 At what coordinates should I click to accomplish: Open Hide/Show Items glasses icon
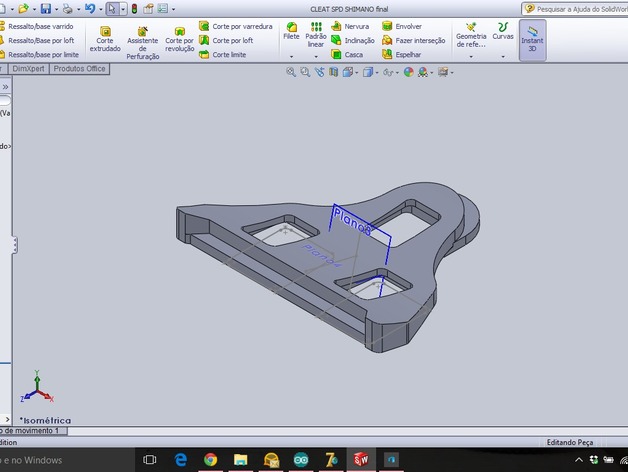388,72
